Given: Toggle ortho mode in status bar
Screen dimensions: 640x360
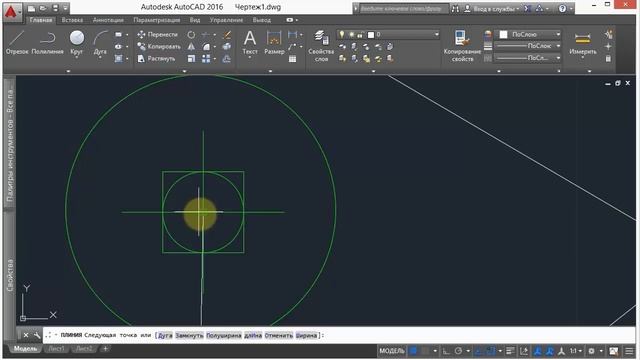Looking at the screenshot, I should click(x=446, y=351).
